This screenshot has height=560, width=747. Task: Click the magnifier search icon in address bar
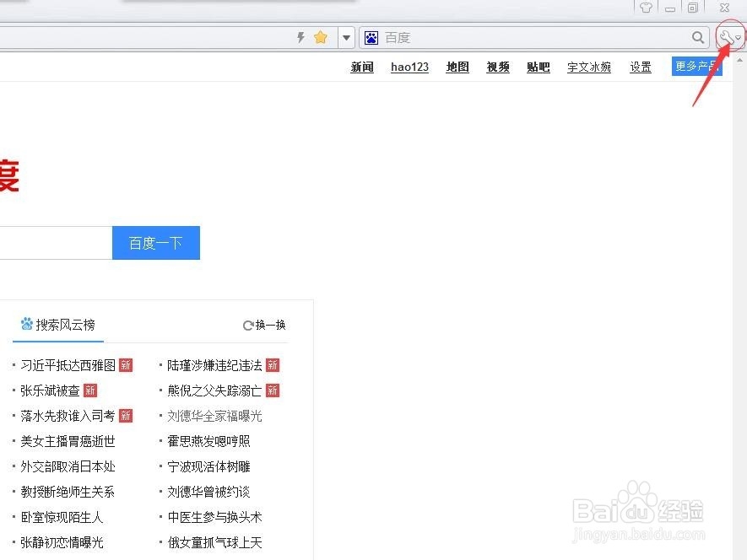pos(699,37)
